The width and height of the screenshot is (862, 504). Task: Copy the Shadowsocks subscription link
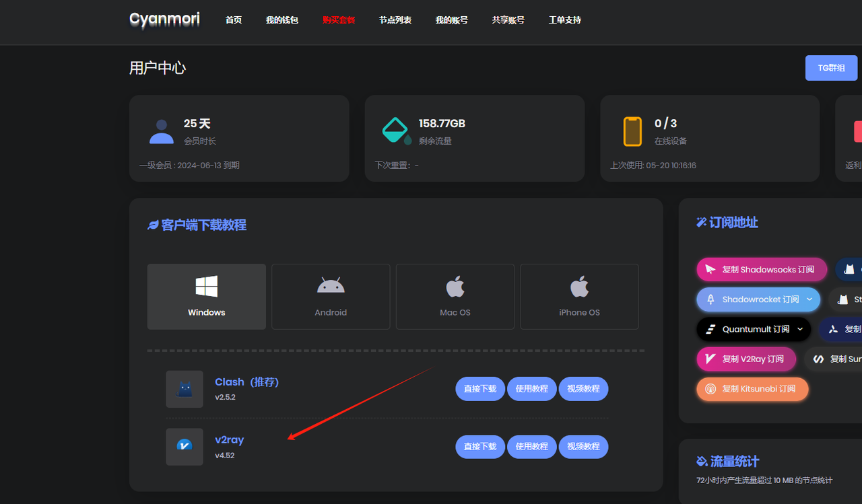[762, 269]
